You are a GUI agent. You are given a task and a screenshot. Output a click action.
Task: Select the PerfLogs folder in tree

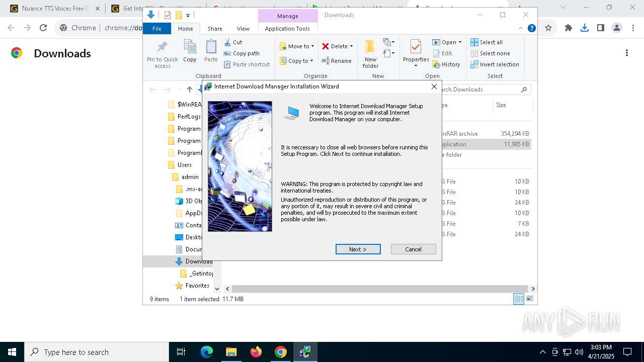click(189, 117)
